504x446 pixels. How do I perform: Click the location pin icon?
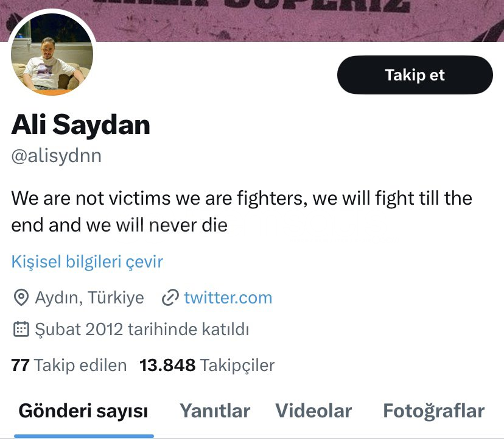click(x=21, y=298)
